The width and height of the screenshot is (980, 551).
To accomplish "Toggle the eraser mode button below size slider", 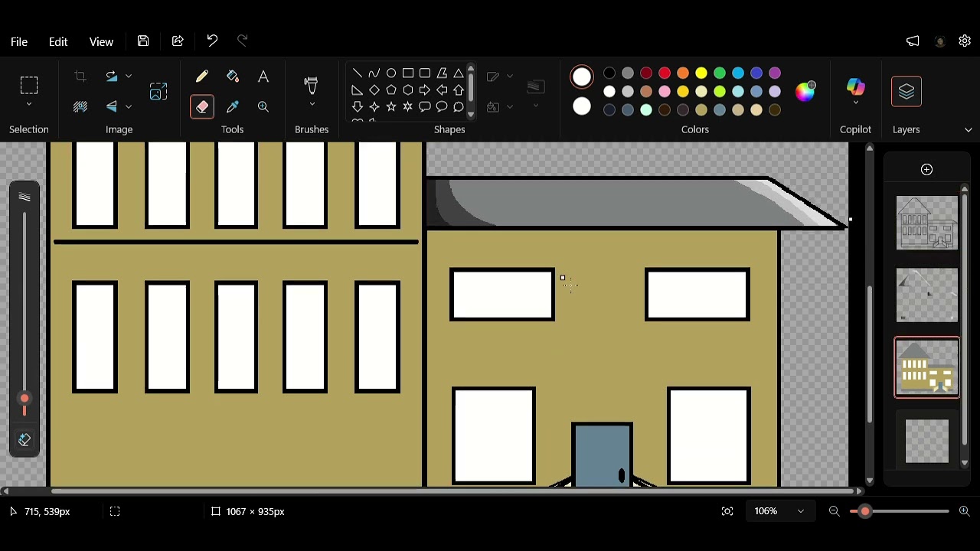I will point(24,439).
